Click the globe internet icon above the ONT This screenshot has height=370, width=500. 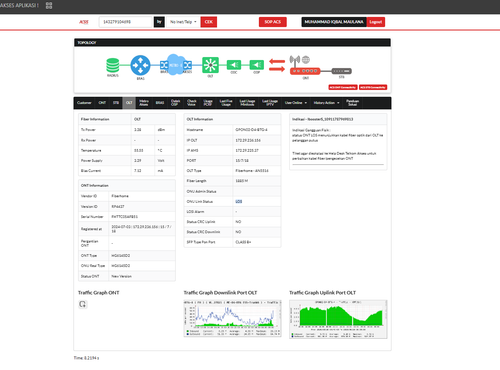pyautogui.click(x=306, y=60)
